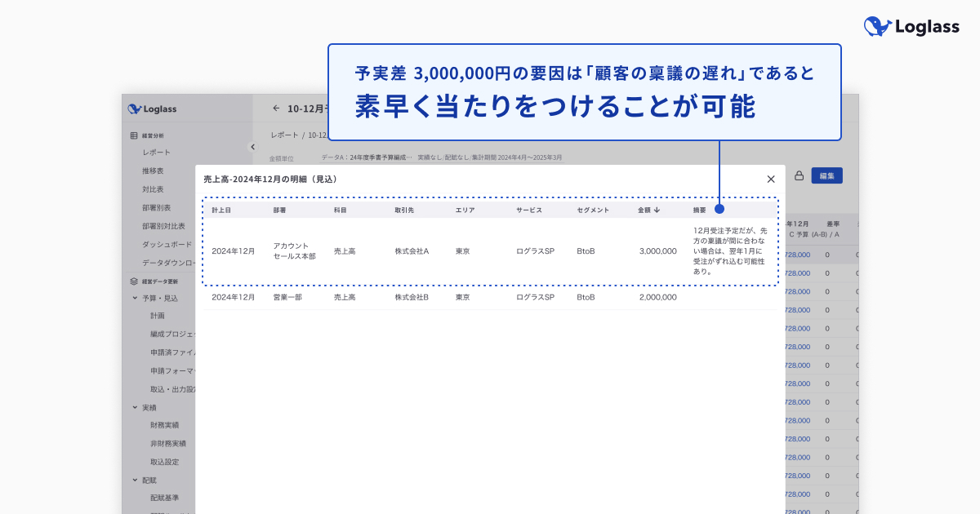Collapse the 実績 section

pyautogui.click(x=135, y=407)
